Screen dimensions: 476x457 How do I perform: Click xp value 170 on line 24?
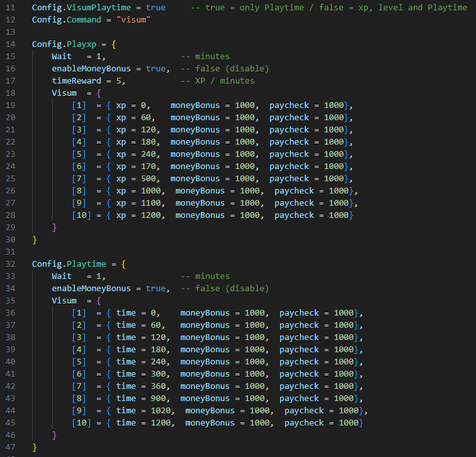tap(146, 166)
